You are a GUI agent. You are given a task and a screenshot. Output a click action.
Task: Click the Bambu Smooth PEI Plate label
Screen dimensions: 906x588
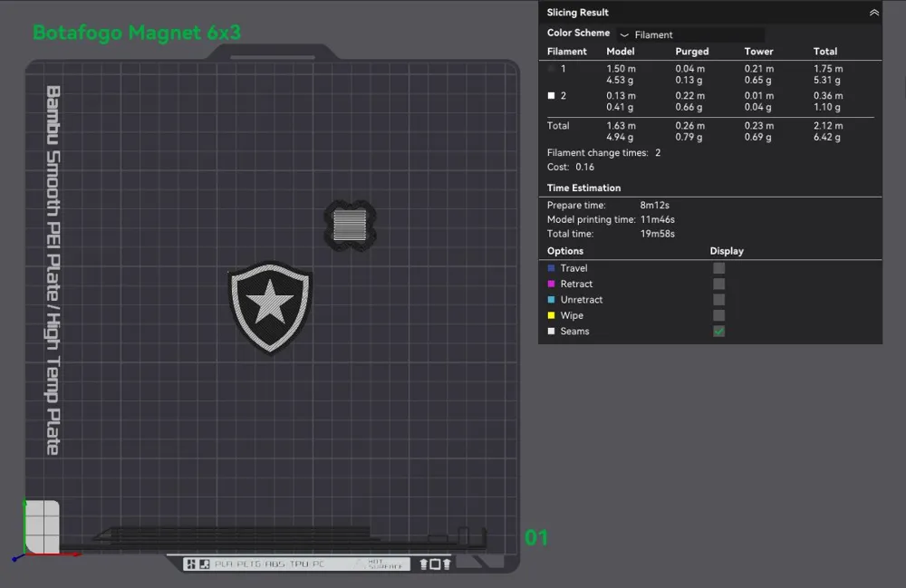[53, 270]
